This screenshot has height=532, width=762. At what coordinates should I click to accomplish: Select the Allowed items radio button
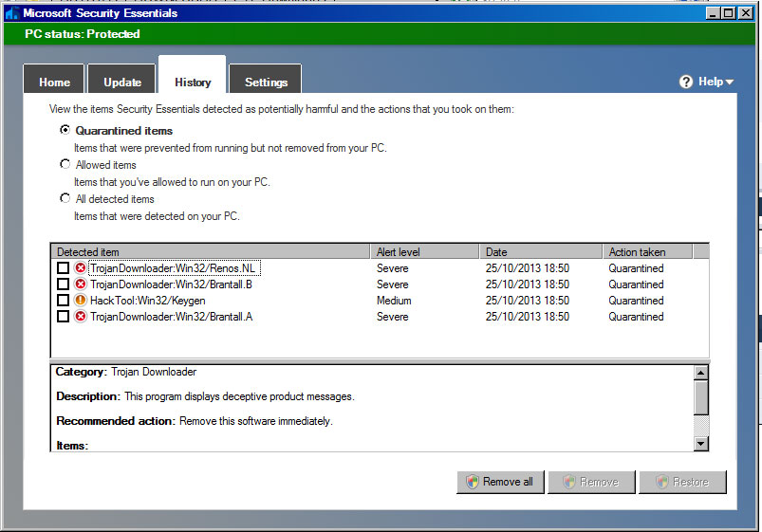(x=65, y=164)
